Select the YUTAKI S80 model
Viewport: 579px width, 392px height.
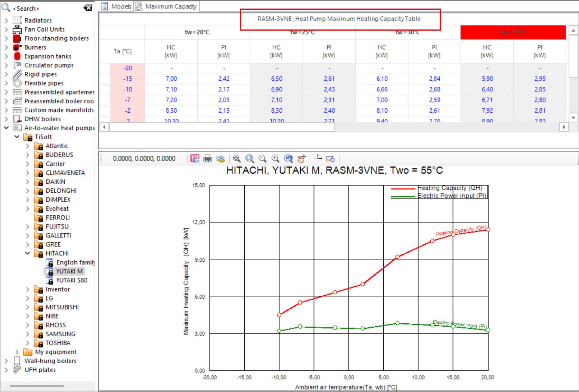tap(72, 280)
